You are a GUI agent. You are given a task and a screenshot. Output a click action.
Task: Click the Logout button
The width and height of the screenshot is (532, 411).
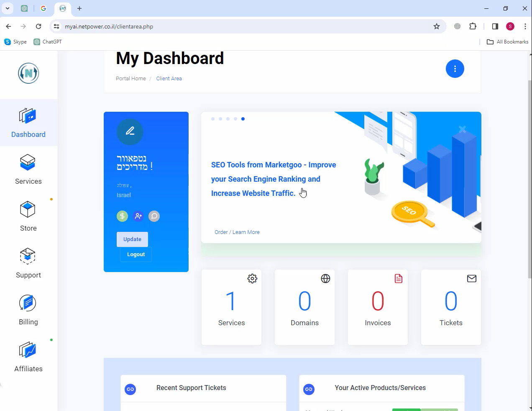tap(136, 254)
